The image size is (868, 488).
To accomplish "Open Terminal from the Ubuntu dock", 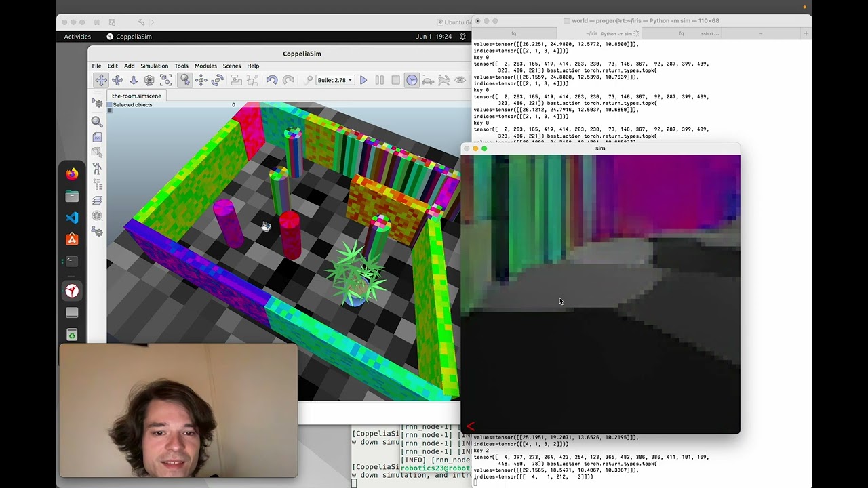I will 72,261.
